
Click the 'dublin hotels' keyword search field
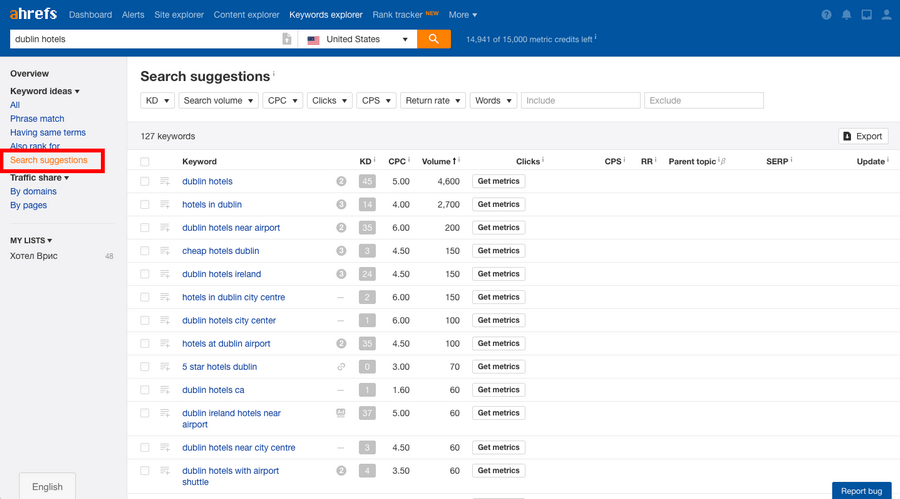pos(146,39)
